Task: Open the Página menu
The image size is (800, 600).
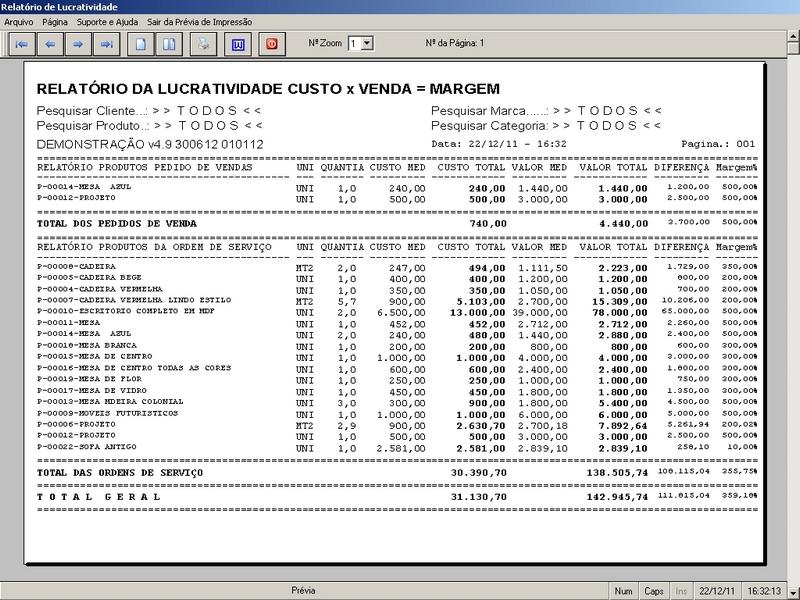Action: [x=55, y=20]
